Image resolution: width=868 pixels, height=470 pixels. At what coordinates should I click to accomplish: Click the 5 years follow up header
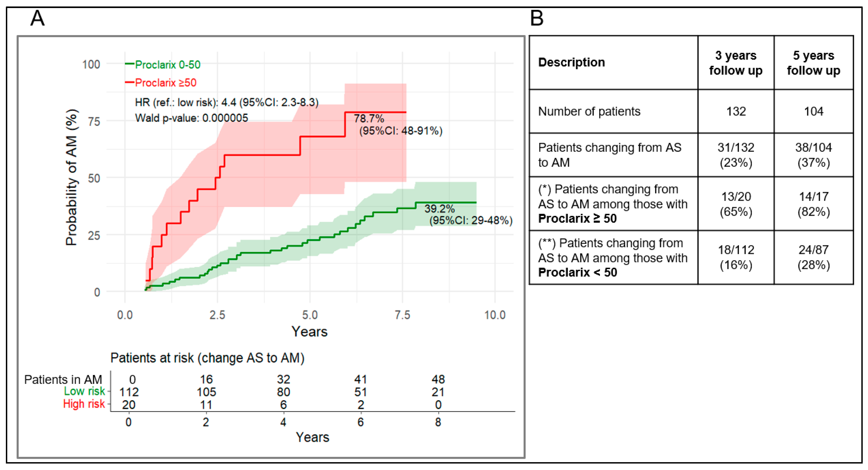click(x=813, y=63)
